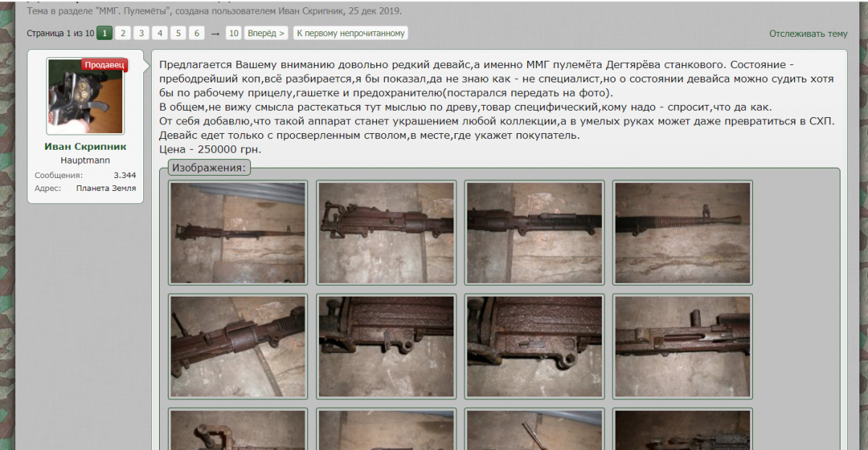Go to page 3 of thread

pyautogui.click(x=141, y=33)
